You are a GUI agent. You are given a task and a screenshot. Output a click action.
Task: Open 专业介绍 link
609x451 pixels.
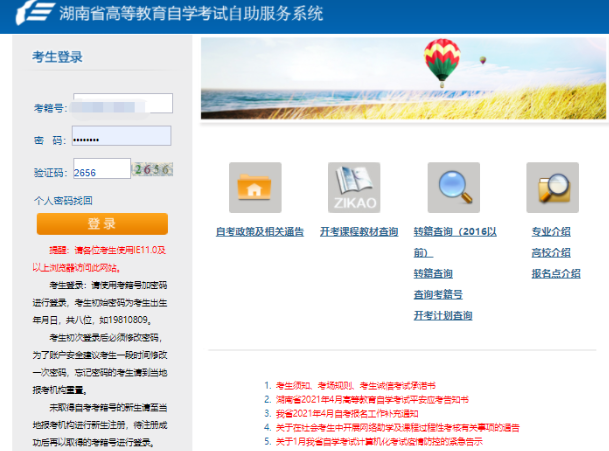tap(551, 232)
